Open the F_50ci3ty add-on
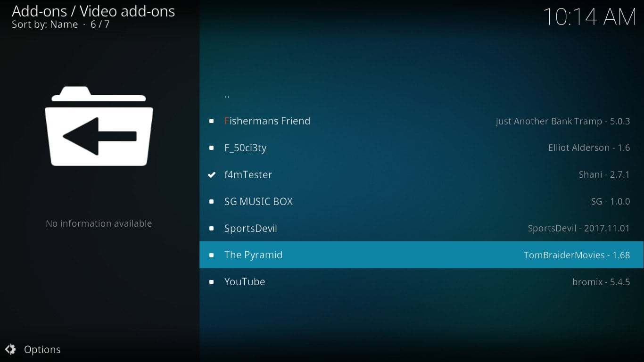The height and width of the screenshot is (362, 644). click(421, 148)
